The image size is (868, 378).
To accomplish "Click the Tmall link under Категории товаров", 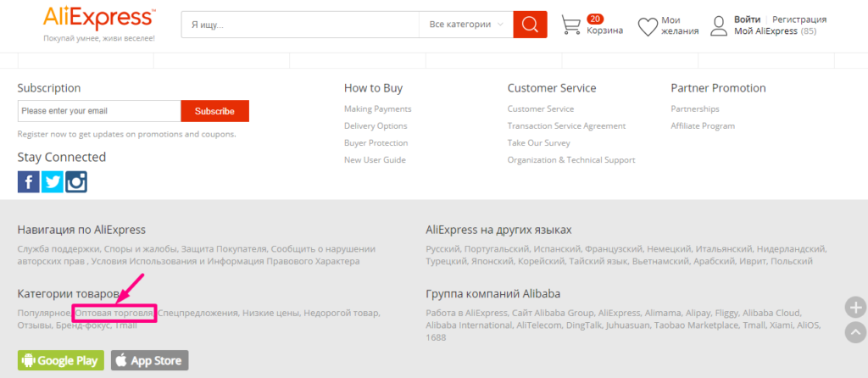I will click(x=125, y=325).
